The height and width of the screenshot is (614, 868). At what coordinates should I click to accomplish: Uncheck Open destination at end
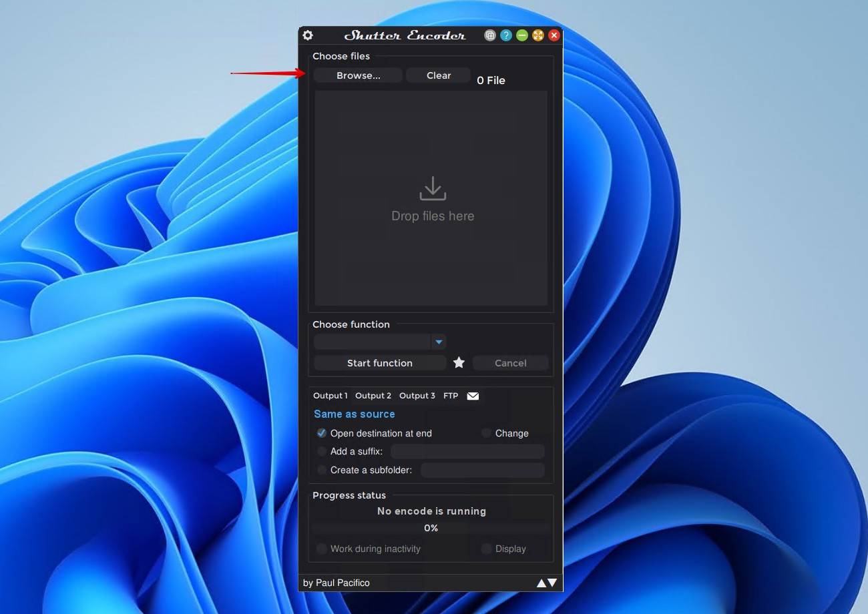(322, 433)
